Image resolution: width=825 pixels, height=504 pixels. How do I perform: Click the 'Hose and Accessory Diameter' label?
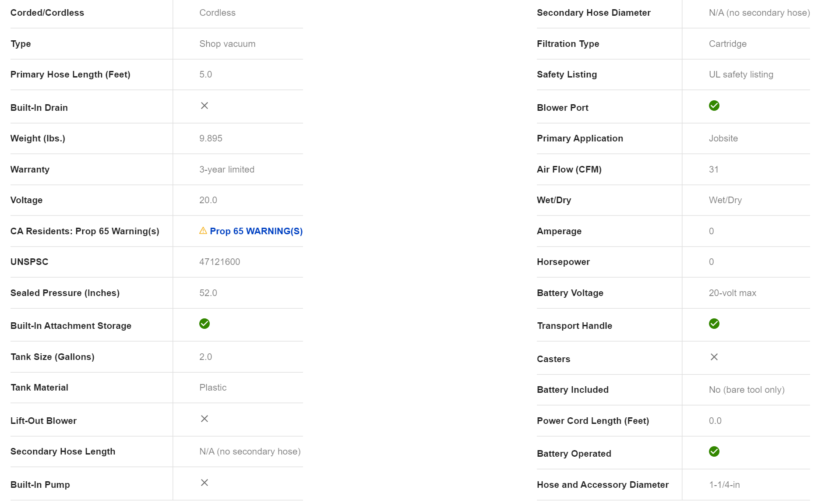[603, 485]
